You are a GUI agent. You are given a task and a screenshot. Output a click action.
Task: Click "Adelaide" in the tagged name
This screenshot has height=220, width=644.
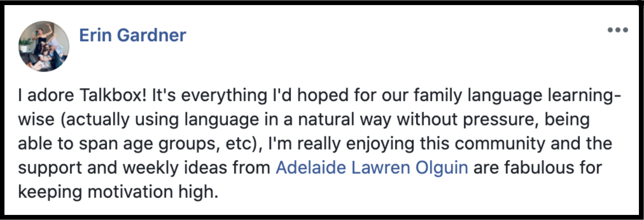point(311,168)
